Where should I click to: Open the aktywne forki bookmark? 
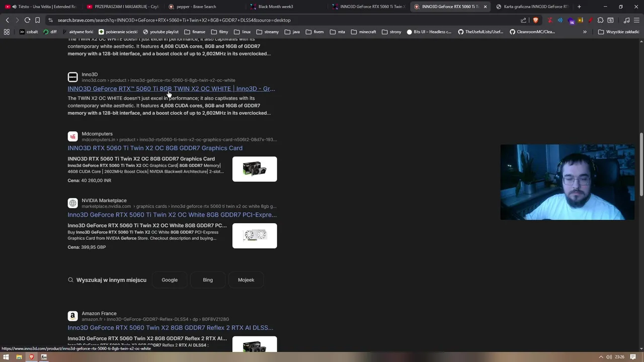coord(78,32)
